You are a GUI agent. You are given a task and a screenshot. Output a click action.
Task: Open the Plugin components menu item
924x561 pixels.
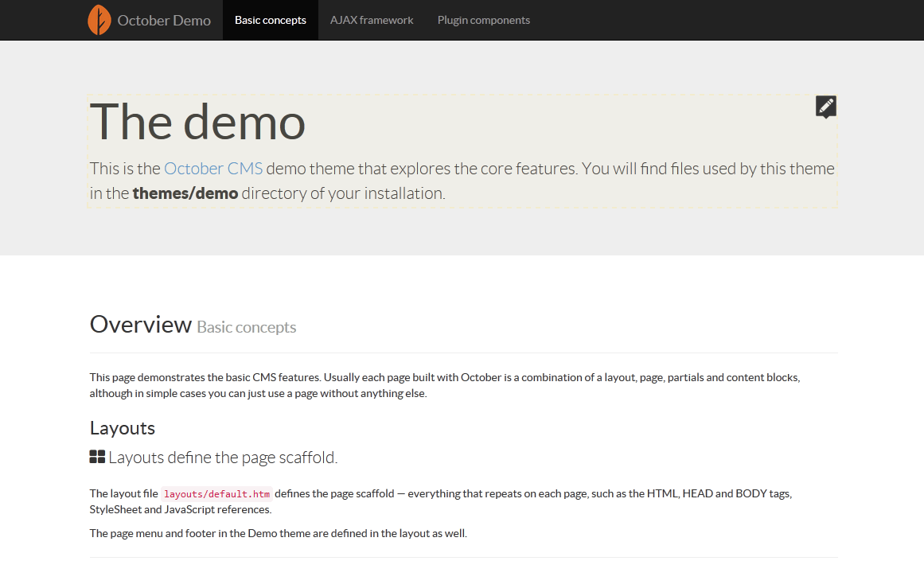pyautogui.click(x=484, y=20)
